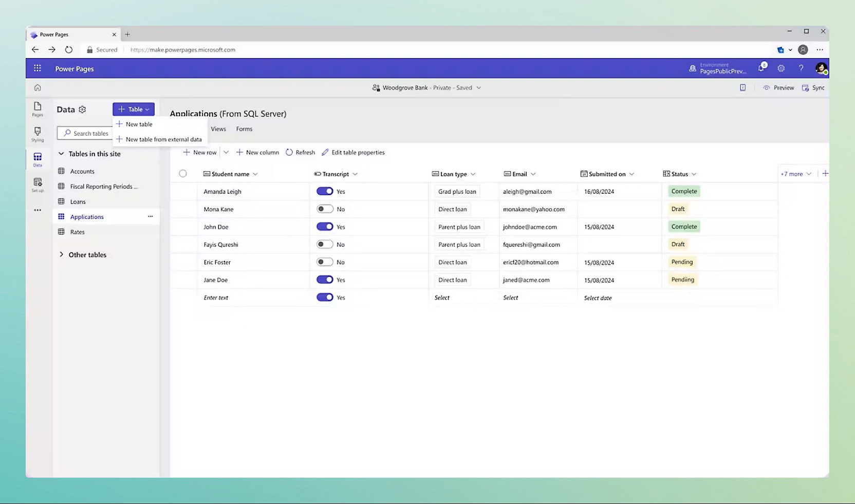The height and width of the screenshot is (504, 855).
Task: Open Power Pages settings gear in top bar
Action: [x=780, y=68]
